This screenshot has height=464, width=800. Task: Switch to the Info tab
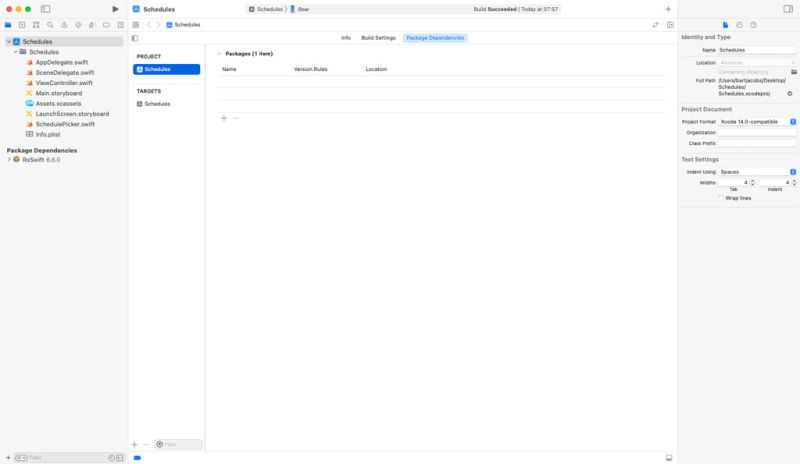coord(346,38)
